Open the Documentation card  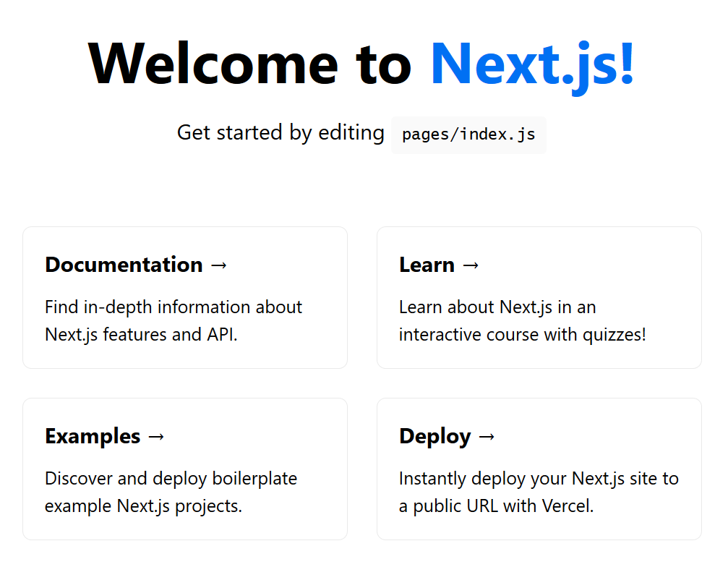(x=185, y=297)
